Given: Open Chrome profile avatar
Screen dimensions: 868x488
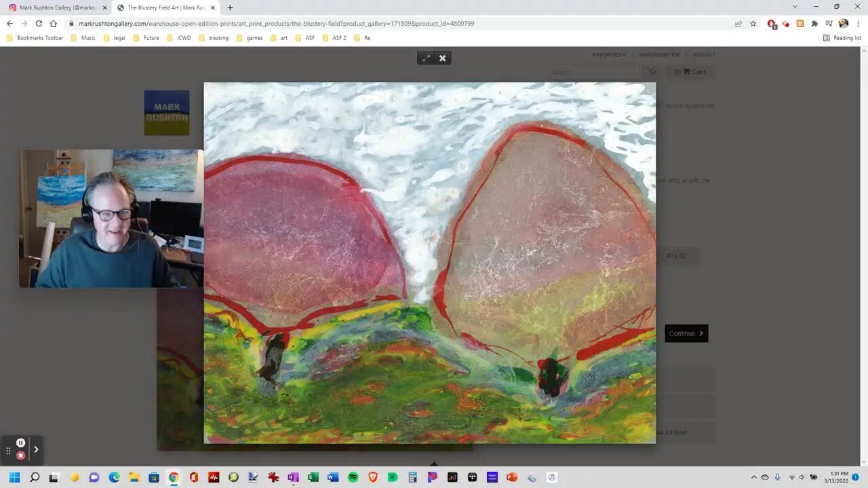Looking at the screenshot, I should click(844, 24).
